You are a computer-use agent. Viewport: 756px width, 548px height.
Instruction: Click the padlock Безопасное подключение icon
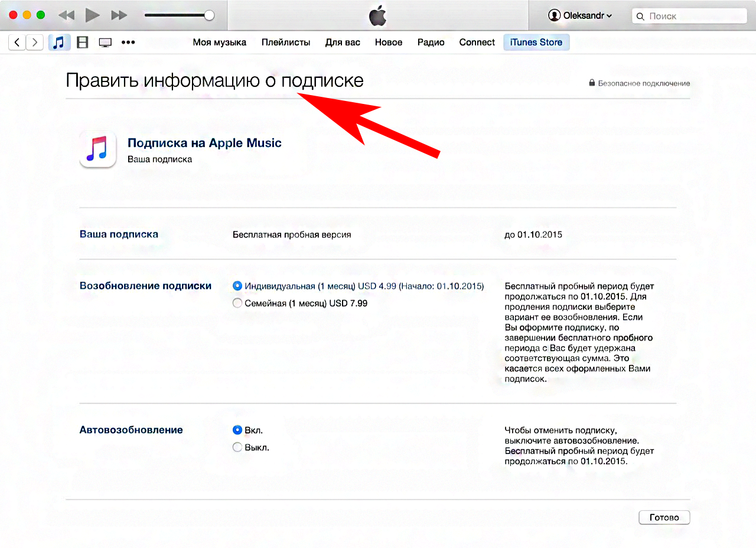click(x=592, y=83)
